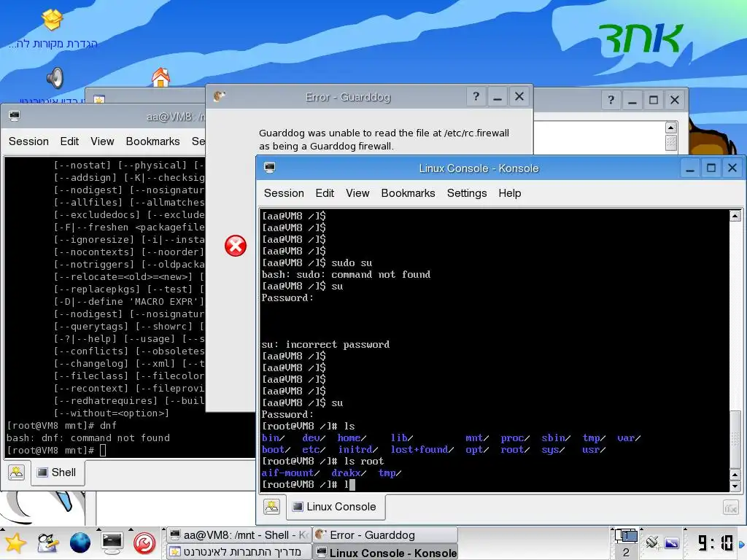747x560 pixels.
Task: Switch to Linux Console - Konsole taskbar entry
Action: (385, 553)
